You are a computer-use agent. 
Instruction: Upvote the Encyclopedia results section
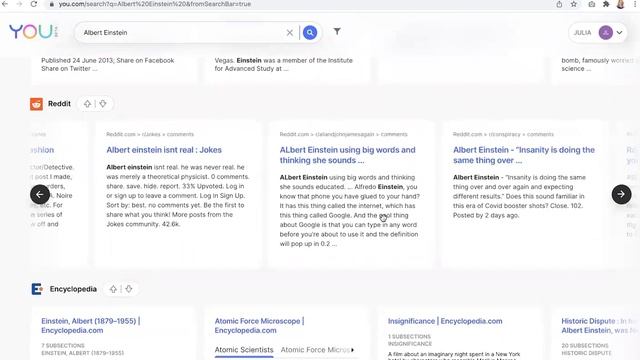point(113,289)
